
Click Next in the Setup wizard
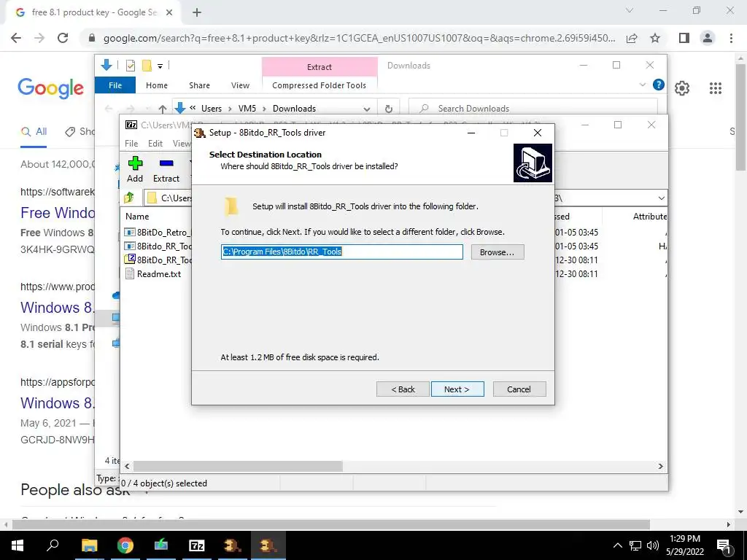(x=457, y=389)
